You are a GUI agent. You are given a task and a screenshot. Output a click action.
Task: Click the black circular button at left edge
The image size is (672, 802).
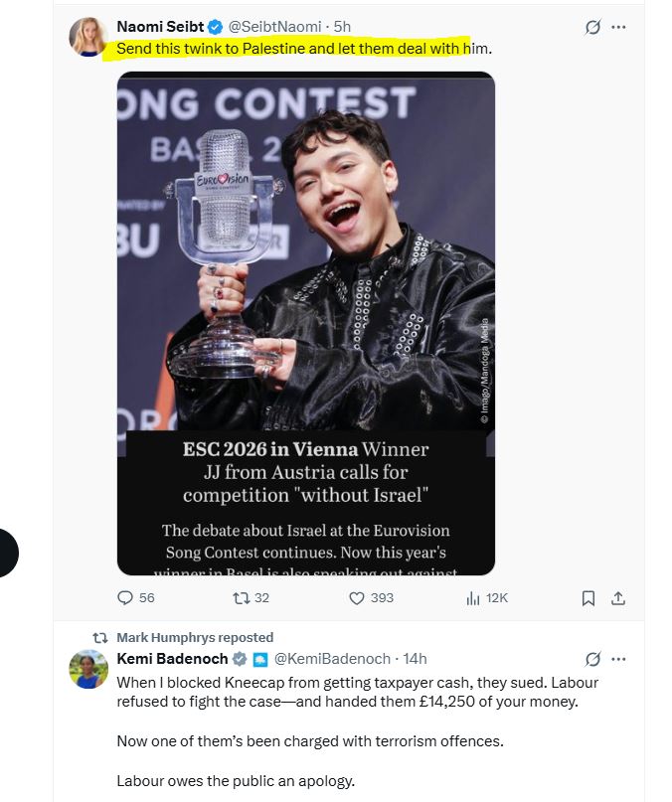tap(7, 553)
